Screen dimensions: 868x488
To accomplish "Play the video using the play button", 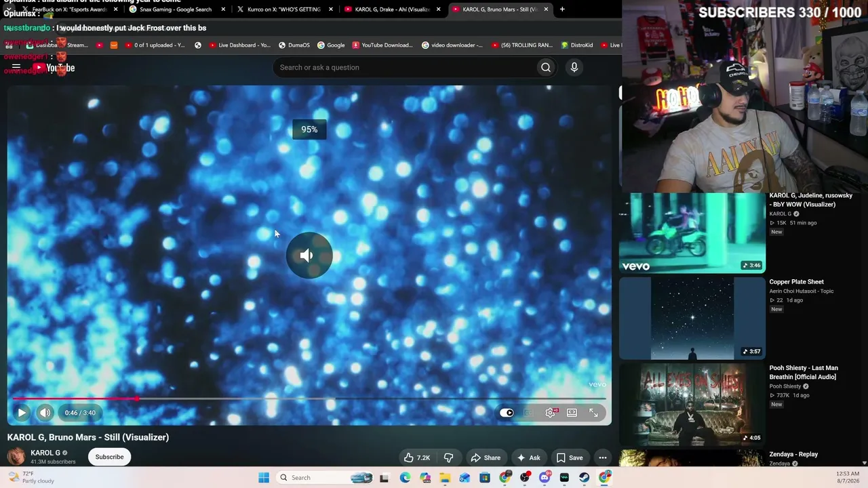I will [22, 412].
